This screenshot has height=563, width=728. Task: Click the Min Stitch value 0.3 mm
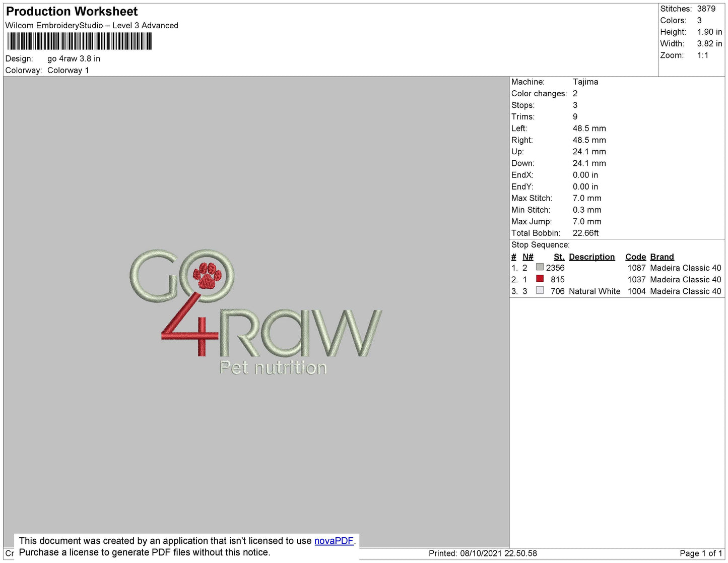(x=587, y=210)
